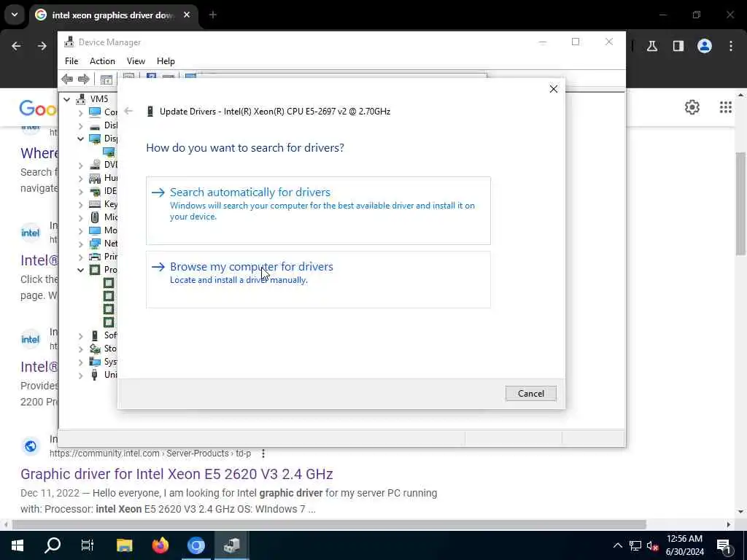Open Firefox from the taskbar

pyautogui.click(x=160, y=545)
